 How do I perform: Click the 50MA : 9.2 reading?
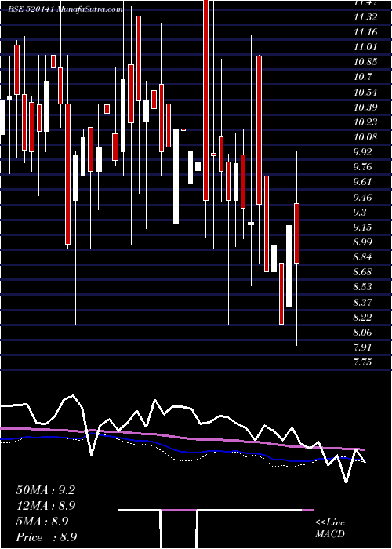point(45,490)
